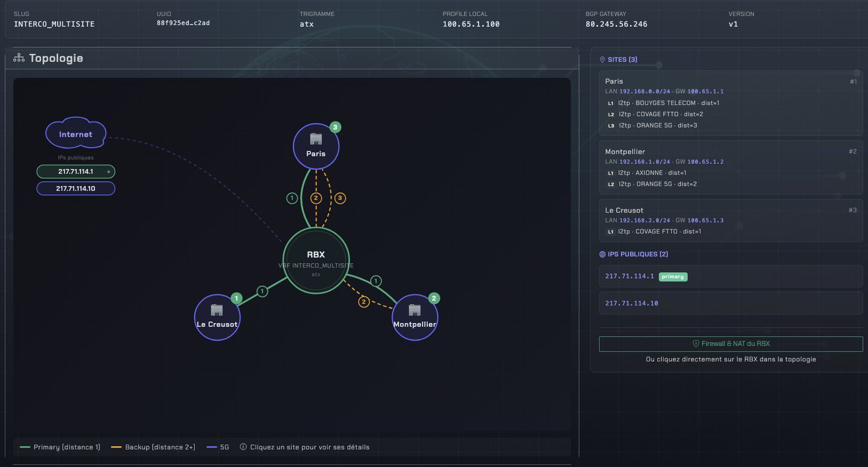Image resolution: width=868 pixels, height=467 pixels.
Task: Click the green count badge on Paris
Action: click(335, 127)
